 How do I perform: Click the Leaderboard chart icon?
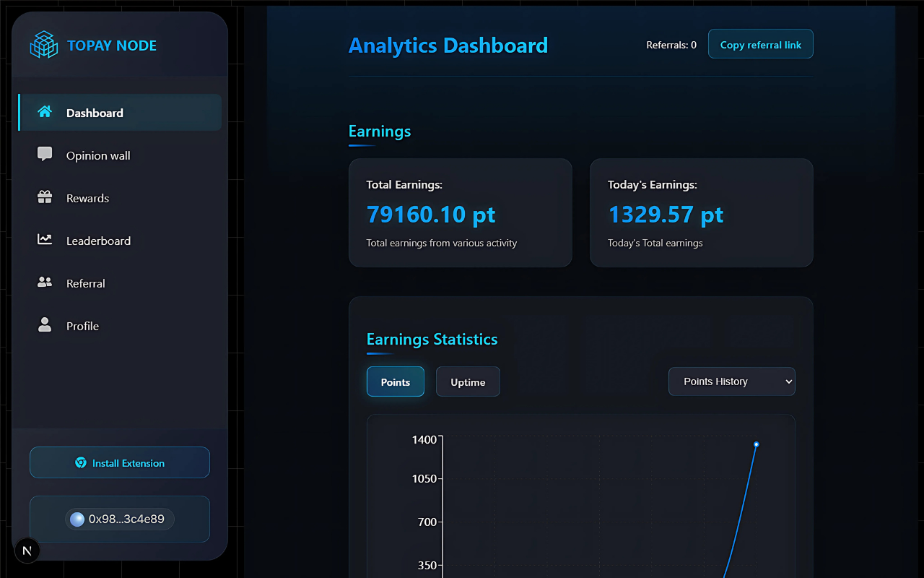coord(45,240)
